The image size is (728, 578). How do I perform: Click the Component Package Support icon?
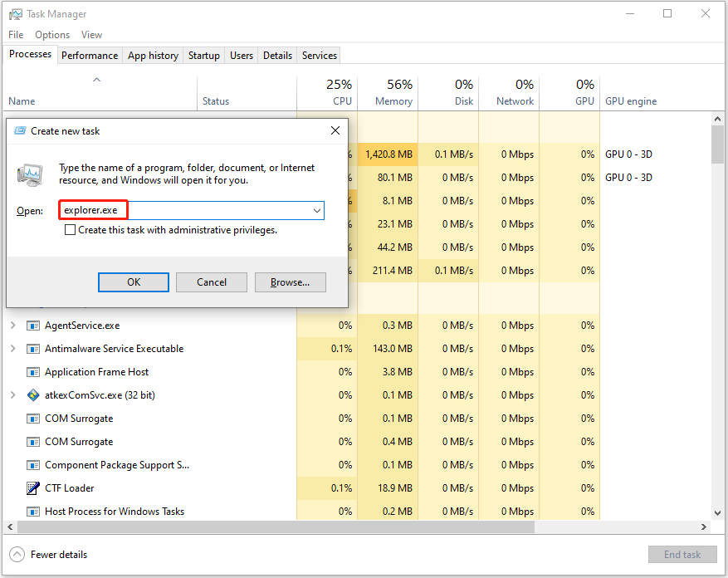click(33, 465)
